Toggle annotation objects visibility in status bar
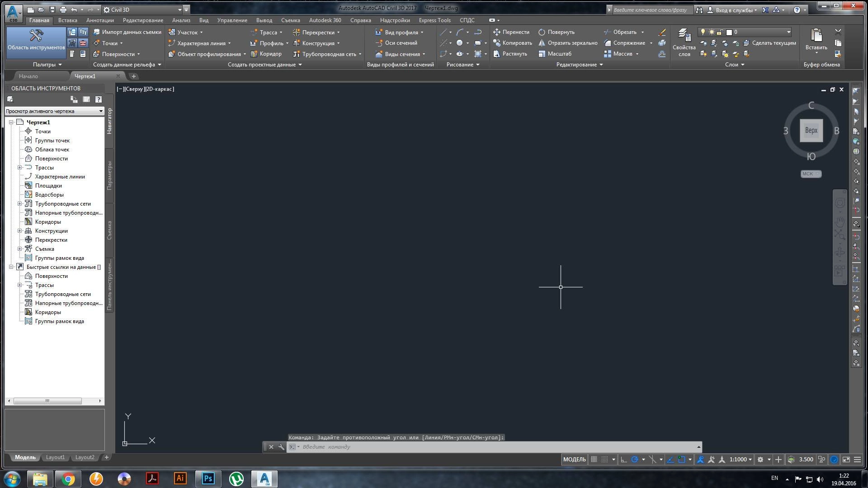This screenshot has width=868, height=488. point(700,460)
